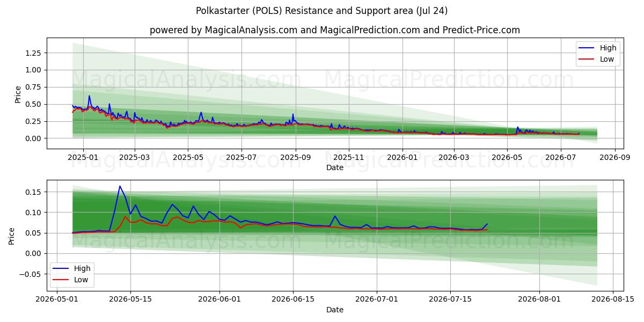Viewport: 644px width, 322px height.
Task: Click the 0.00 tick on lower chart's price axis
Action: (x=33, y=253)
